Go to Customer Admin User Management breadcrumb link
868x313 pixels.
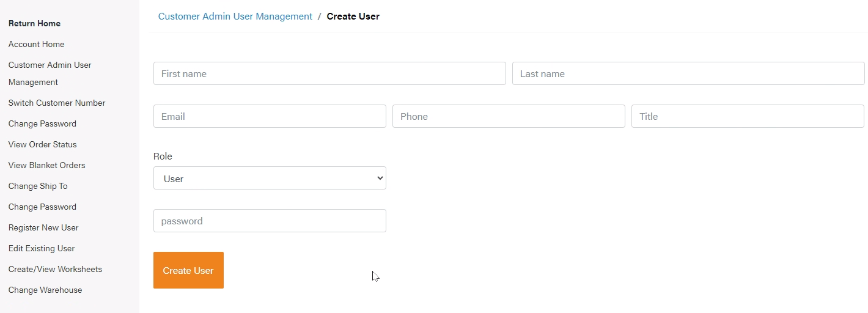[x=235, y=17]
